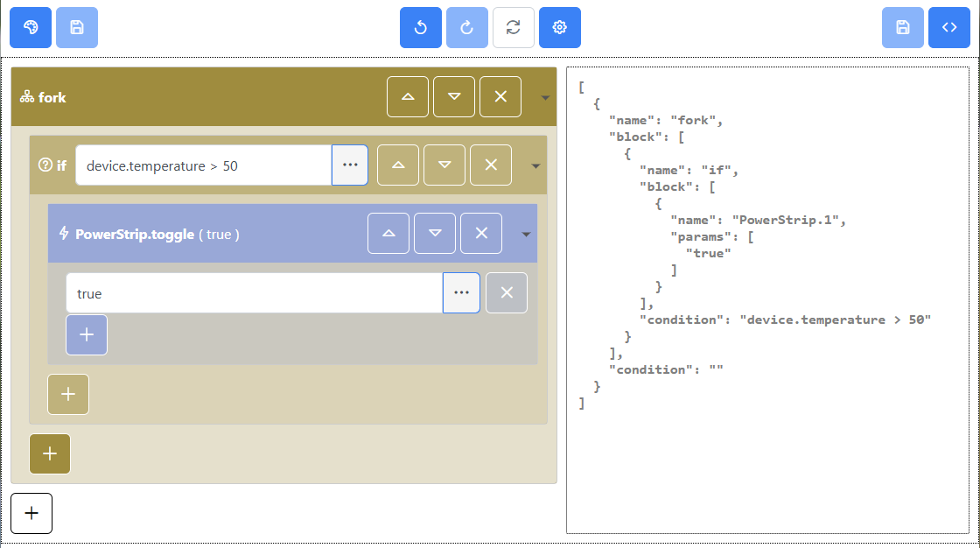Open settings via the gear icon
Viewport: 980px width, 548px height.
pyautogui.click(x=559, y=27)
